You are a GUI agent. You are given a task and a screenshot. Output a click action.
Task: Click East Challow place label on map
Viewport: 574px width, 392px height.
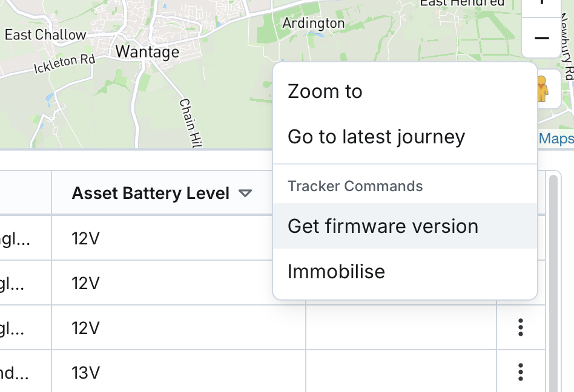tap(45, 35)
